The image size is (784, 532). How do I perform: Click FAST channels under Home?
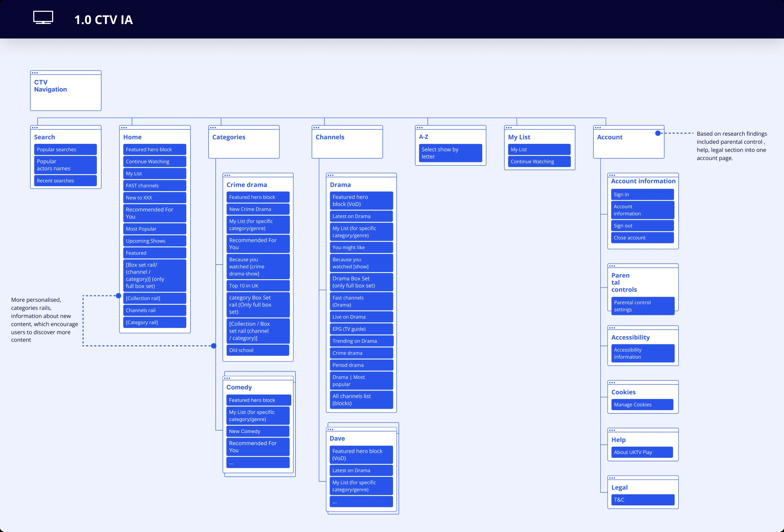tap(155, 186)
